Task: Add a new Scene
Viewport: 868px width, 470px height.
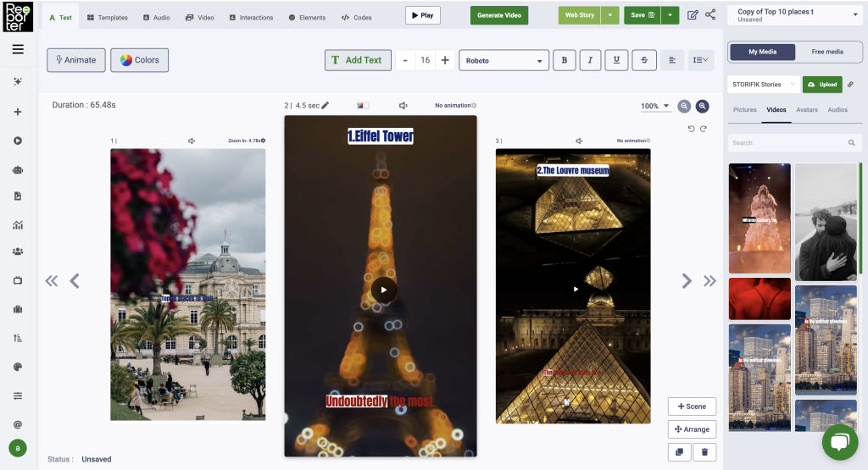Action: [692, 406]
